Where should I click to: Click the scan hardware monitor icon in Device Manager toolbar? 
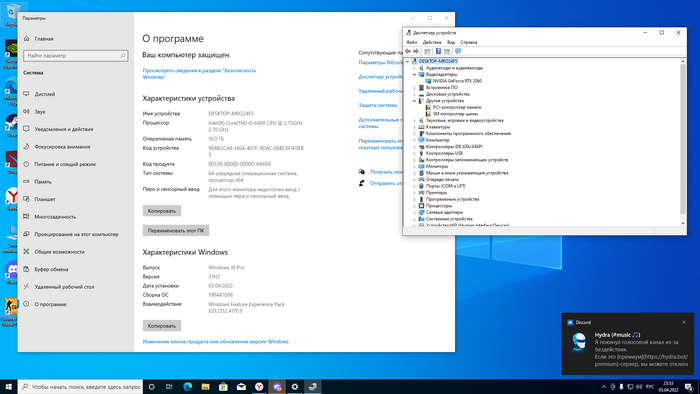[458, 51]
